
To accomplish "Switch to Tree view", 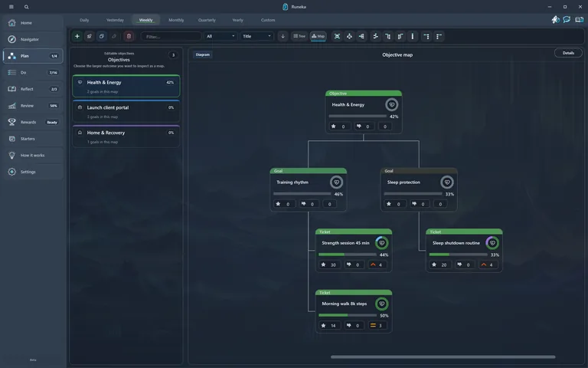I will 299,37.
